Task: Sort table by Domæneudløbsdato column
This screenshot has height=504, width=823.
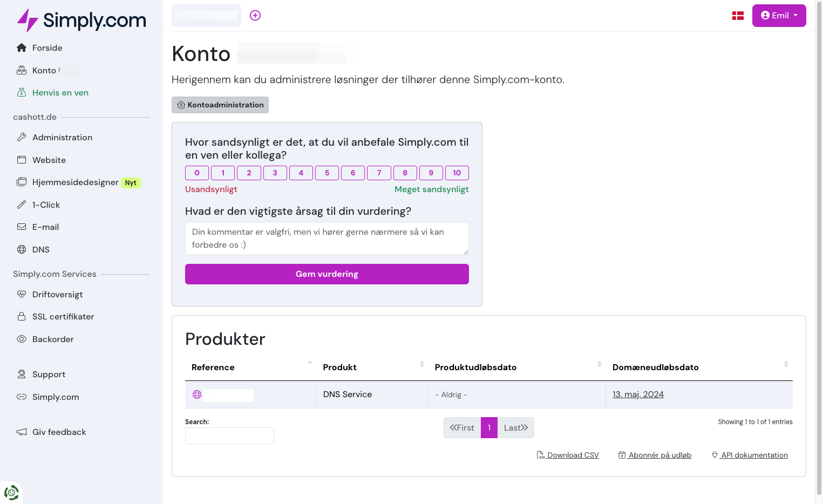Action: click(x=699, y=367)
